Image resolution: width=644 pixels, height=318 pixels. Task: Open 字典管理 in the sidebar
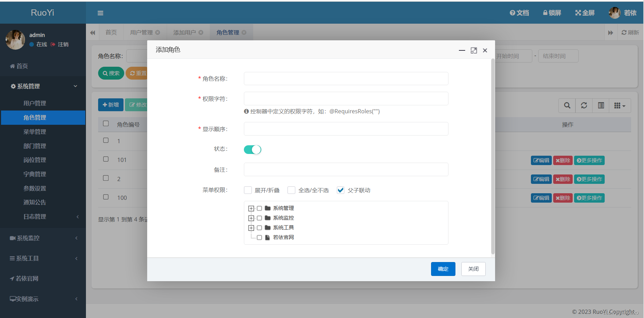(x=35, y=174)
